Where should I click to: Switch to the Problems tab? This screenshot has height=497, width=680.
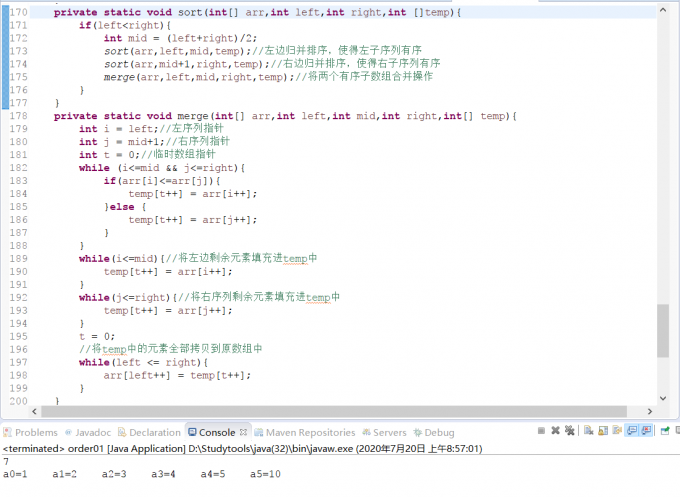(x=30, y=432)
